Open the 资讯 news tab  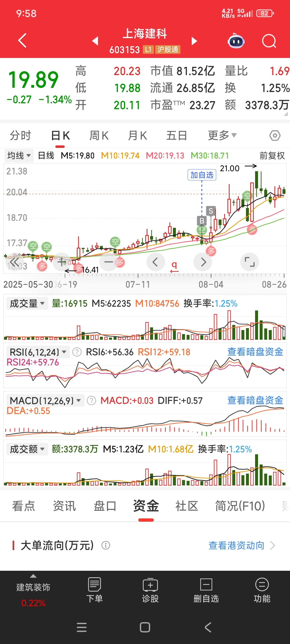pos(64,506)
